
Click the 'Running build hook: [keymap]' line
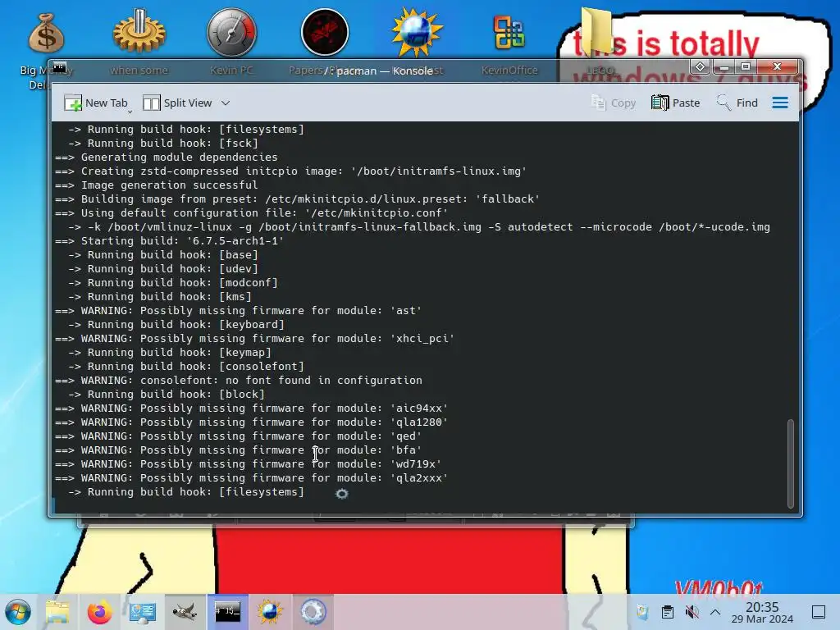[x=169, y=353]
